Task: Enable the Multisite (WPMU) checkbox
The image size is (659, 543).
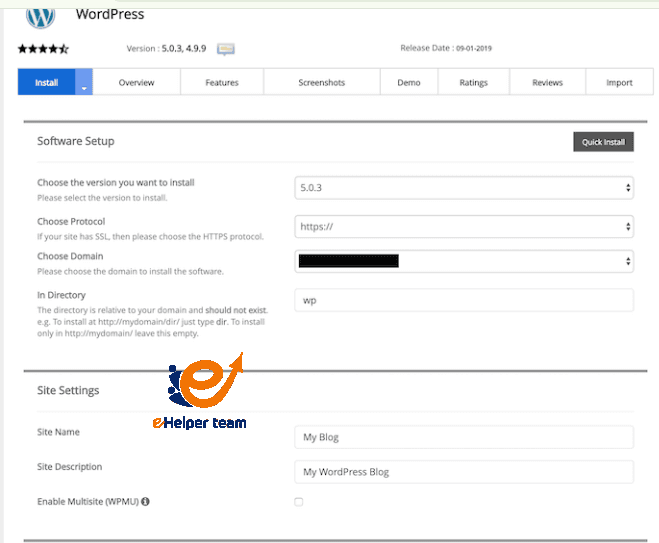Action: click(298, 502)
